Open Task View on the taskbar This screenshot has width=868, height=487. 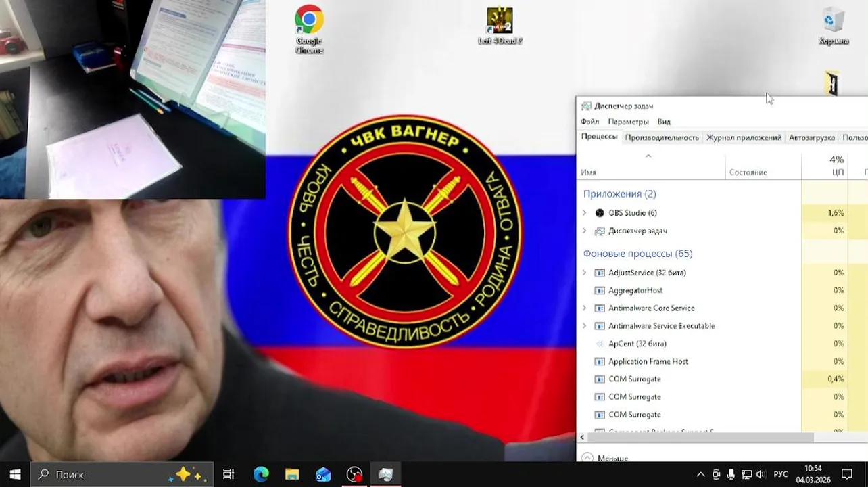point(228,474)
